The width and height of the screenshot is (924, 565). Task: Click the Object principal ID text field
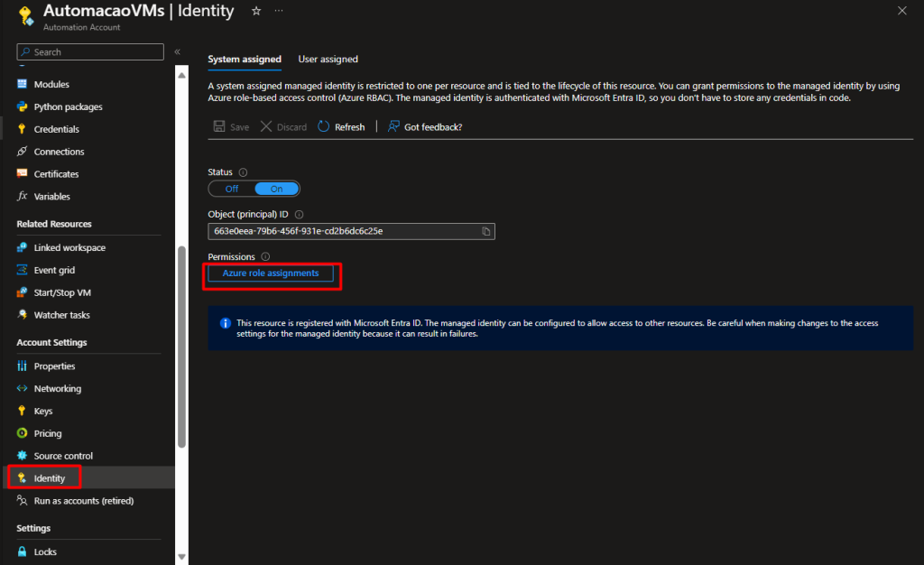pyautogui.click(x=343, y=231)
